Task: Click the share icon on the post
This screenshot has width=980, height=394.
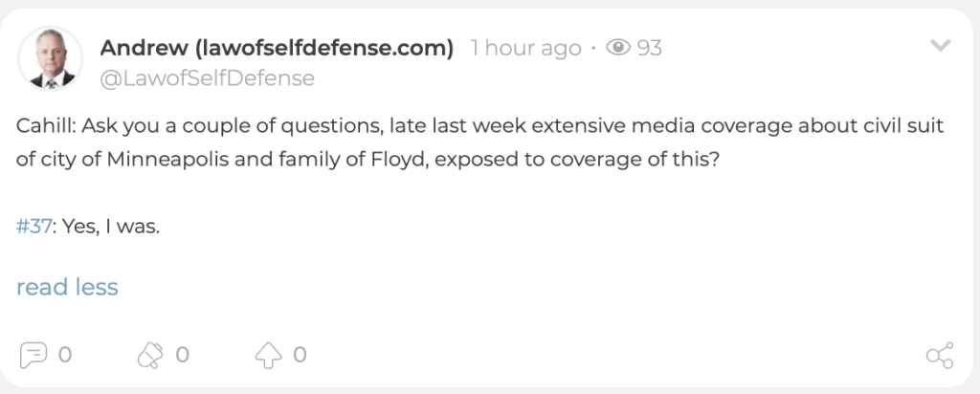Action: (x=940, y=357)
